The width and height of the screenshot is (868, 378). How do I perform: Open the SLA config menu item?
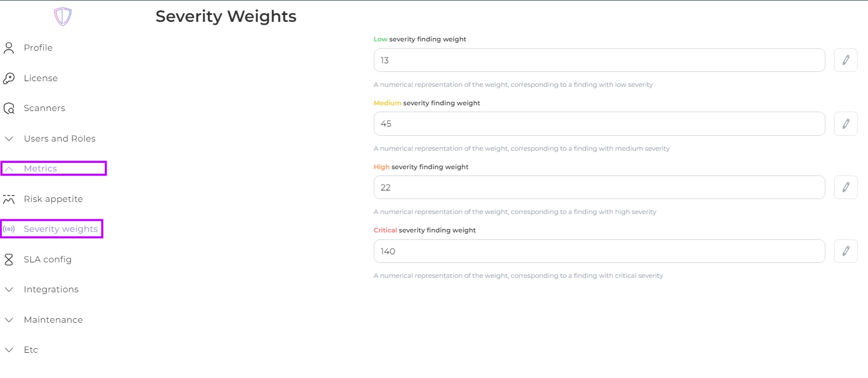tap(47, 259)
